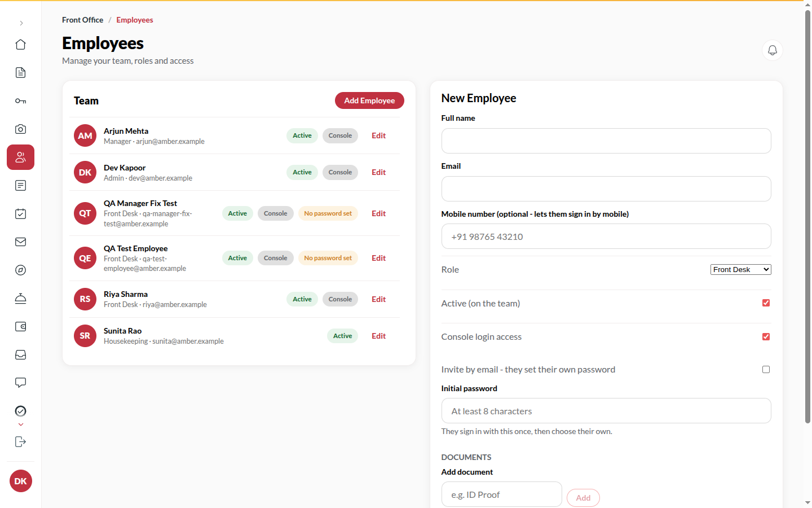
Task: Click QA Test Employee's No password set badge
Action: click(x=328, y=258)
